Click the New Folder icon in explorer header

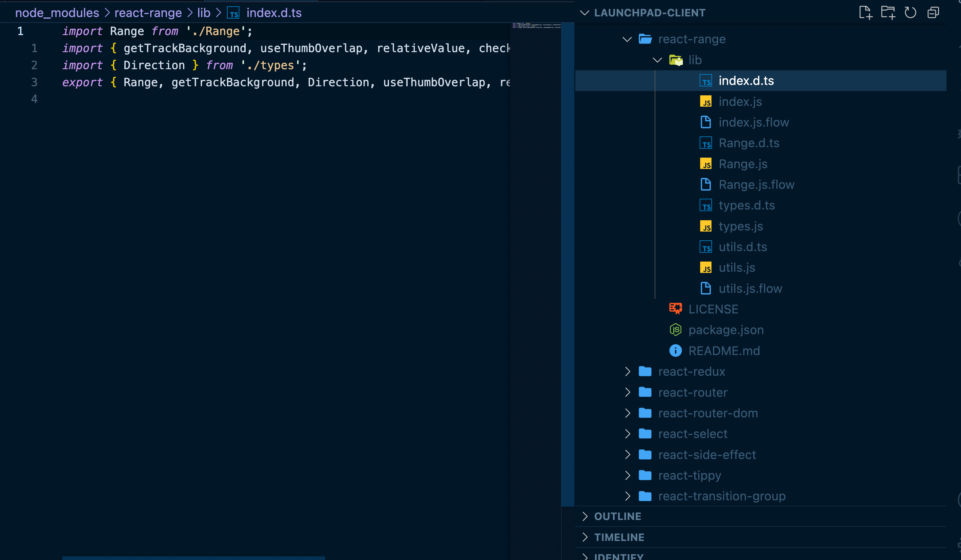[888, 12]
